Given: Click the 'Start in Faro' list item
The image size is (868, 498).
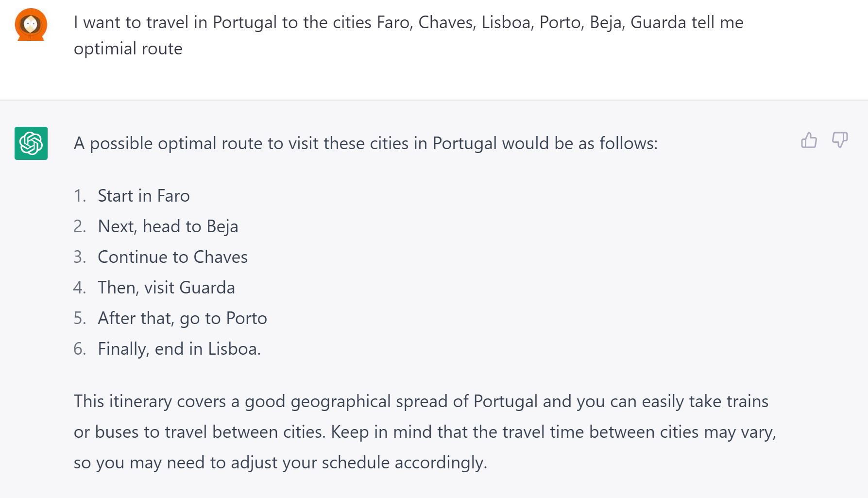Looking at the screenshot, I should [x=144, y=196].
